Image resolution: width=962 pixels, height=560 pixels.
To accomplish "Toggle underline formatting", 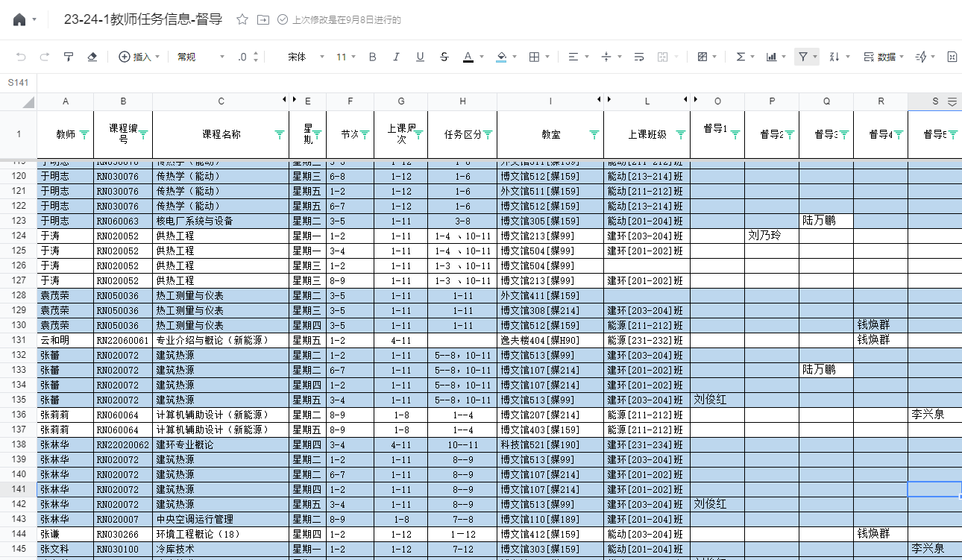I will pyautogui.click(x=421, y=57).
